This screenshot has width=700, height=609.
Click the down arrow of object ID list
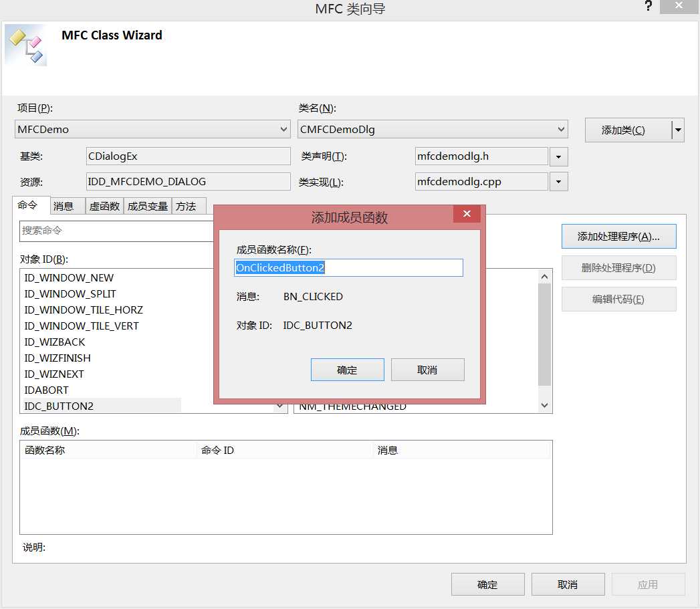(x=280, y=406)
